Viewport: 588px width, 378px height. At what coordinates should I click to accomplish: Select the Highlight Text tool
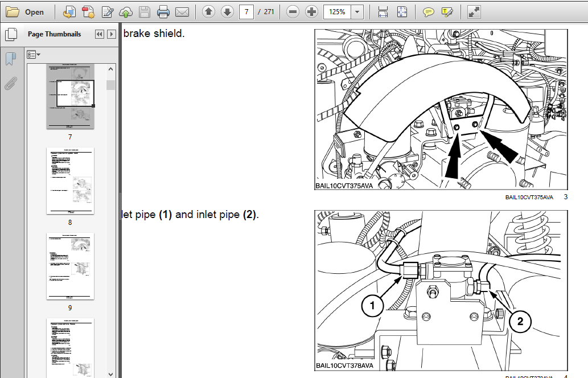447,12
